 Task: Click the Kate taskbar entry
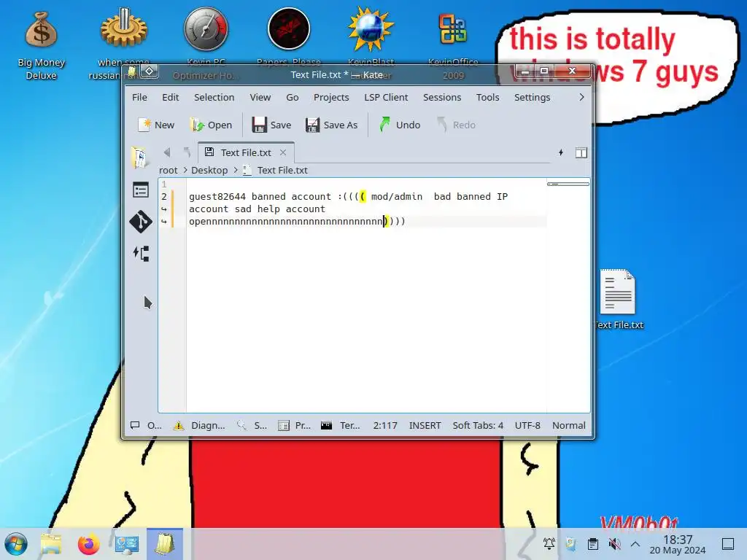[164, 544]
